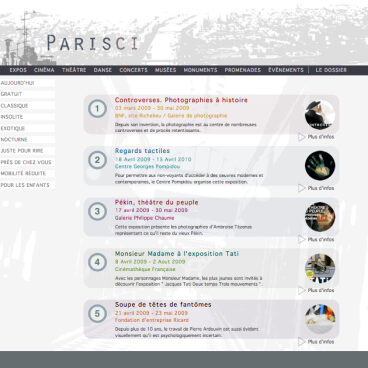368x368 pixels.
Task: Open the Monuments section
Action: 200,70
